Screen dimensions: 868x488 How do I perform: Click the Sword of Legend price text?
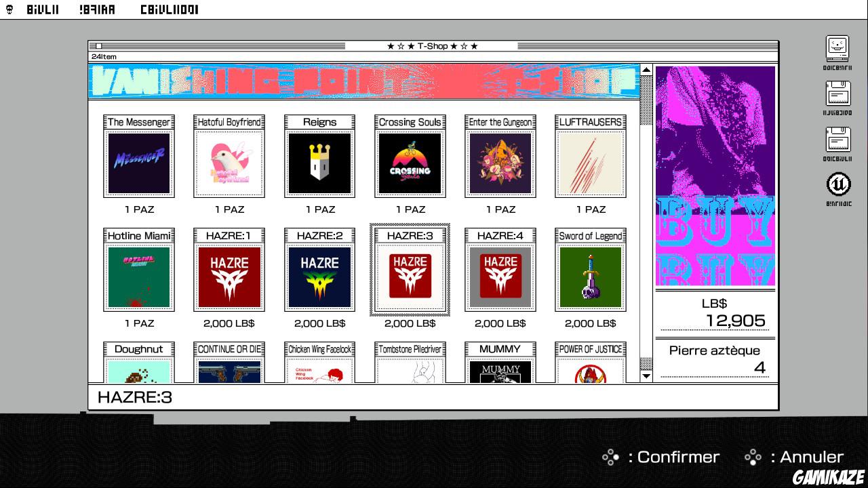click(591, 323)
